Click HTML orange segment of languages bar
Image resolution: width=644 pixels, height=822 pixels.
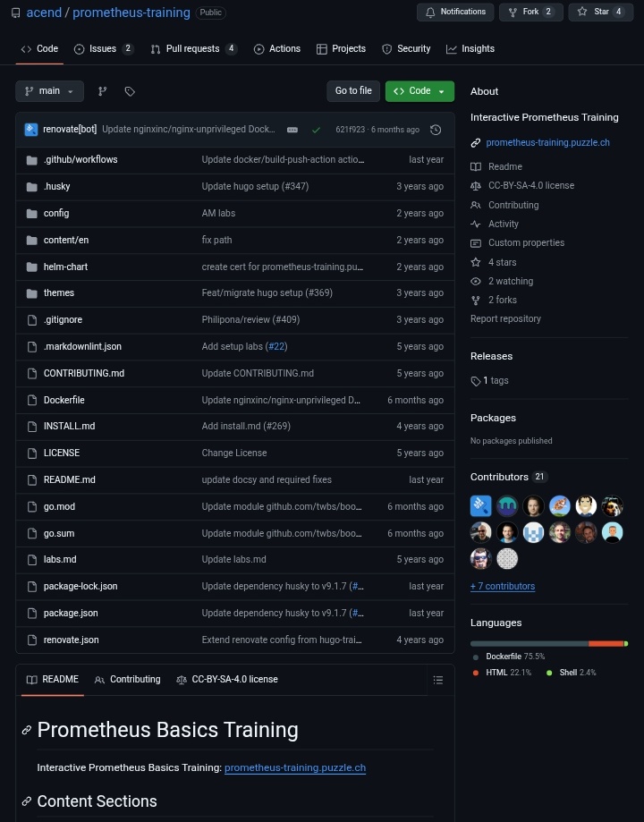(x=606, y=643)
